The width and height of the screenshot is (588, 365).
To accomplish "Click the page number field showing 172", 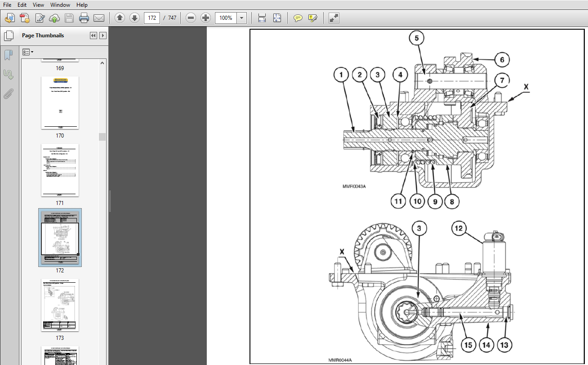I will tap(152, 18).
